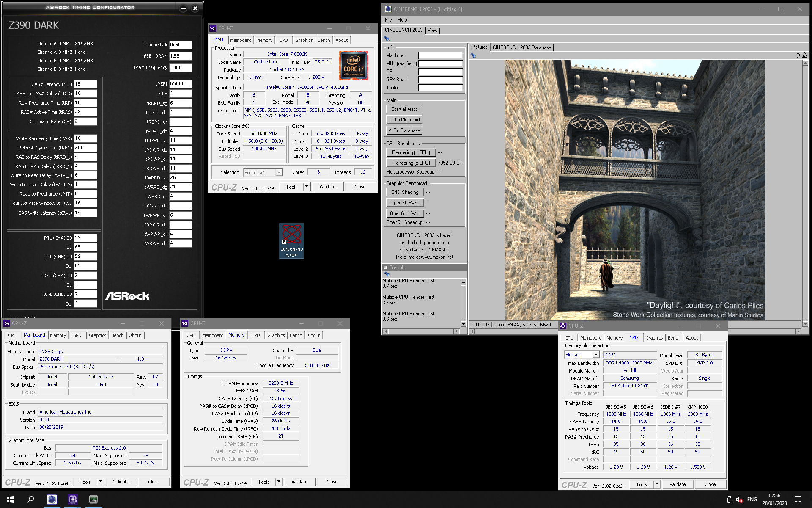Minimize ASRock Timing Configurator window

183,8
